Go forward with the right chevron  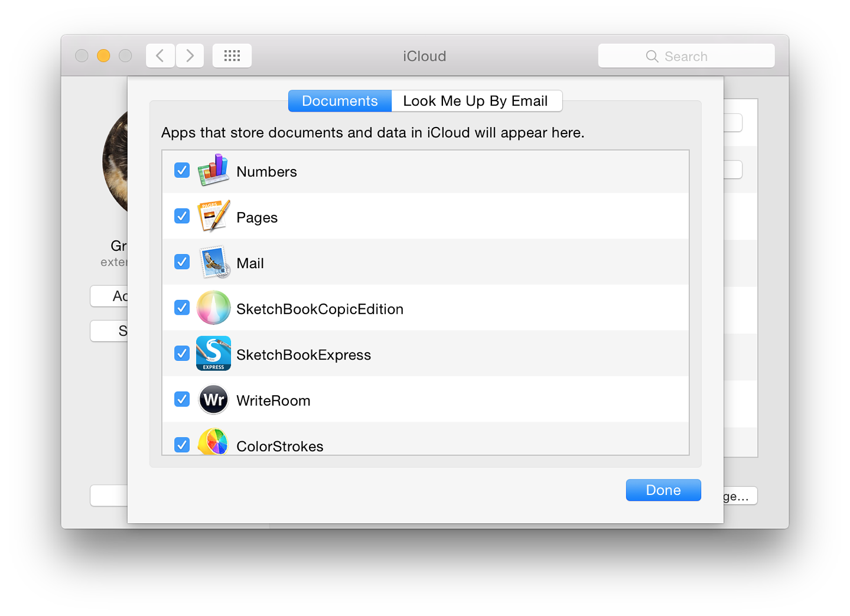point(190,56)
